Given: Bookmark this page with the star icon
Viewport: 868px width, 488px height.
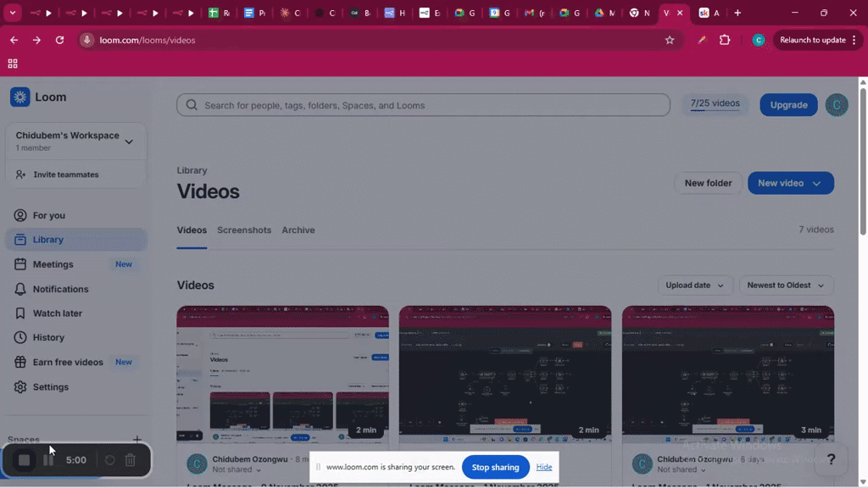Looking at the screenshot, I should coord(670,40).
